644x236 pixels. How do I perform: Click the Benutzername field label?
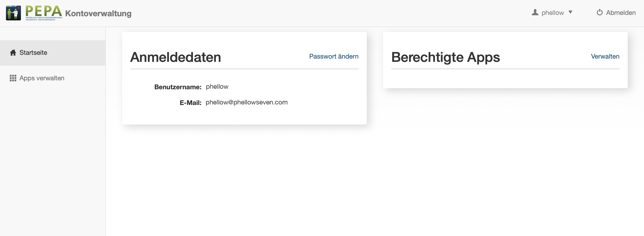click(x=178, y=87)
